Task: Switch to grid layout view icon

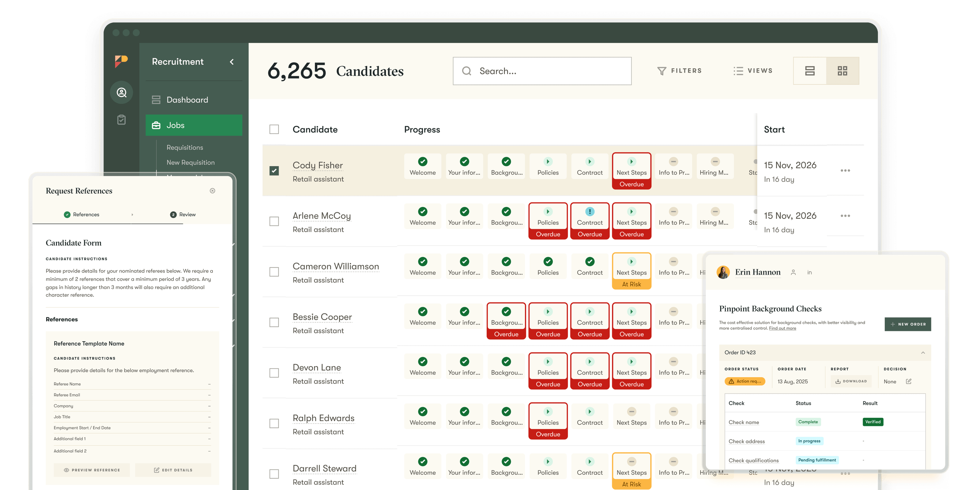Action: 843,71
